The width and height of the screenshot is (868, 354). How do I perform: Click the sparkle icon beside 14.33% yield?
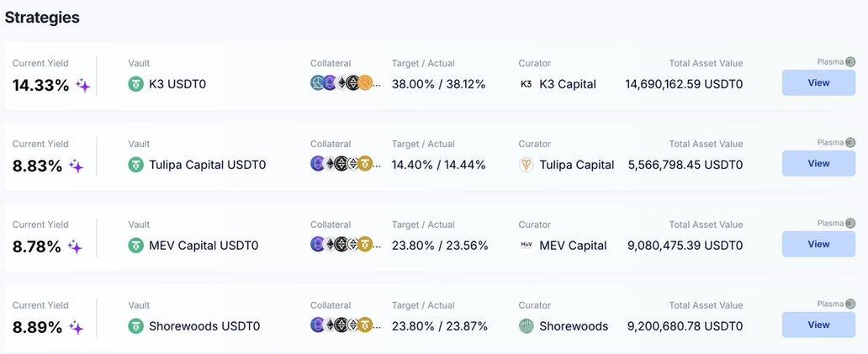83,85
